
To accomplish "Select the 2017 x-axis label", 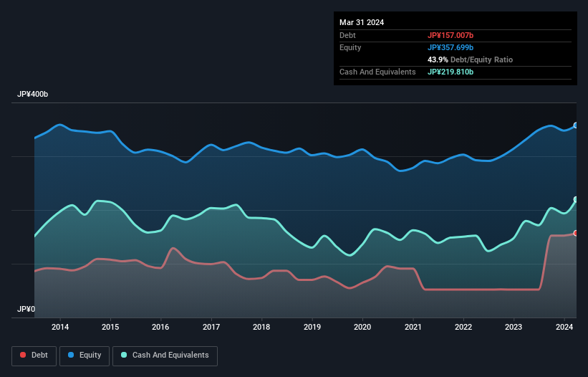I will [211, 328].
